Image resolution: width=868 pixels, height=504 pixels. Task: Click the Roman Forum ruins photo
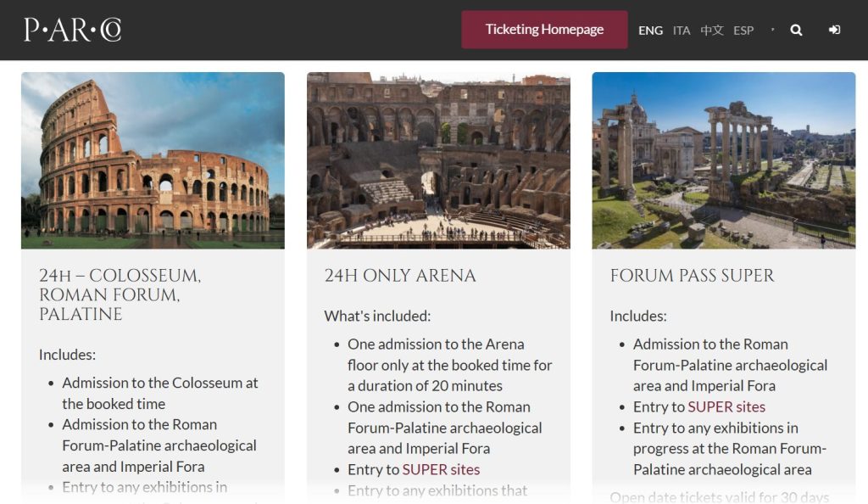tap(724, 160)
